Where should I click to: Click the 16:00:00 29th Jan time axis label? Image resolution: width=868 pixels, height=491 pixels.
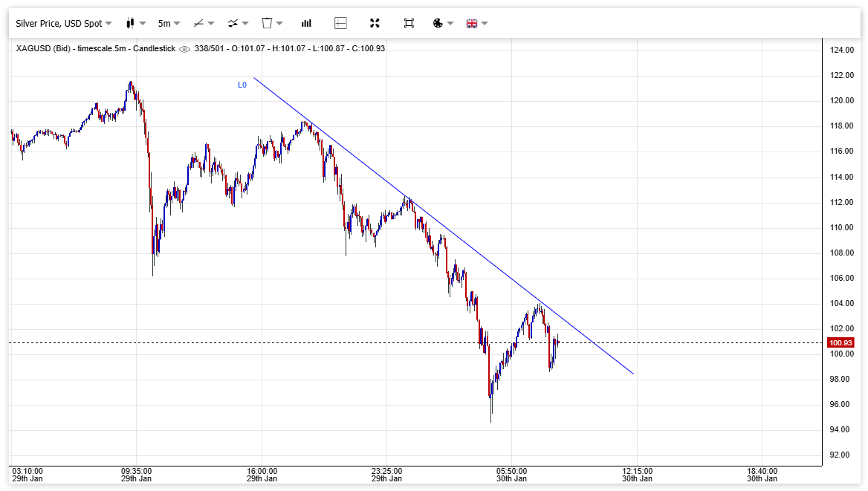point(262,475)
